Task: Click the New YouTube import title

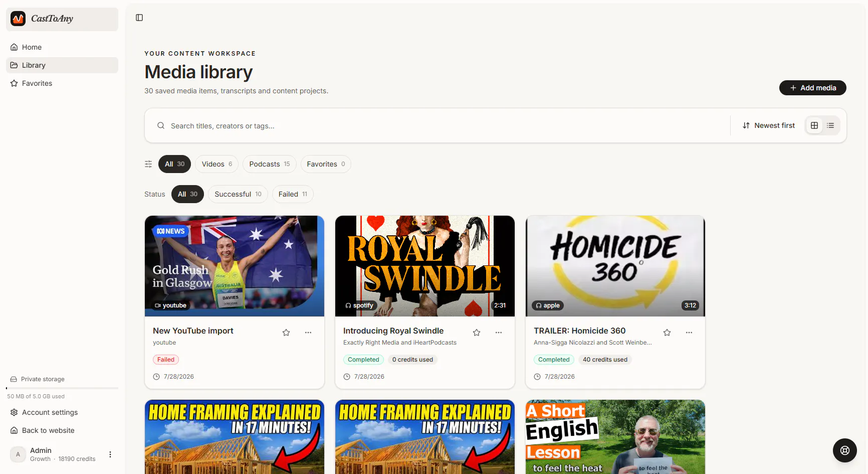Action: tap(193, 331)
